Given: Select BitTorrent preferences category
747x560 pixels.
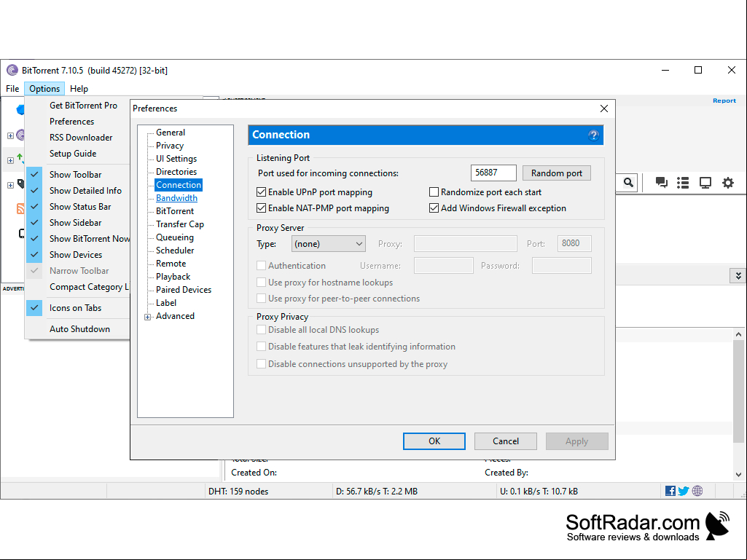Looking at the screenshot, I should pos(175,211).
